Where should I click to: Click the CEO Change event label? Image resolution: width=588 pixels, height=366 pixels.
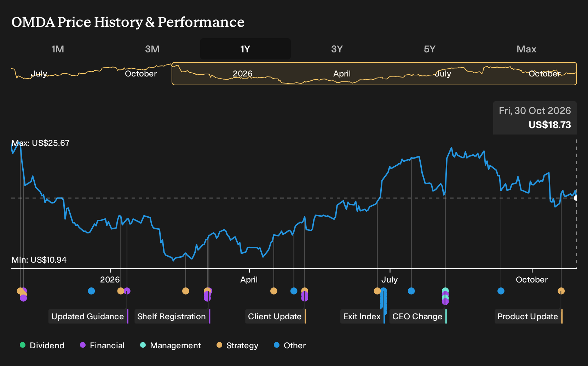pyautogui.click(x=418, y=316)
